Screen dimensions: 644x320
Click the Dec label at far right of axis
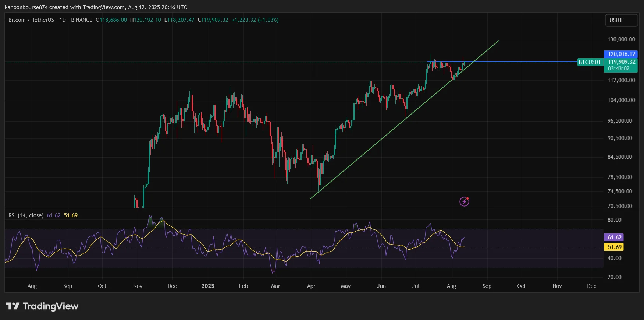[x=591, y=286]
